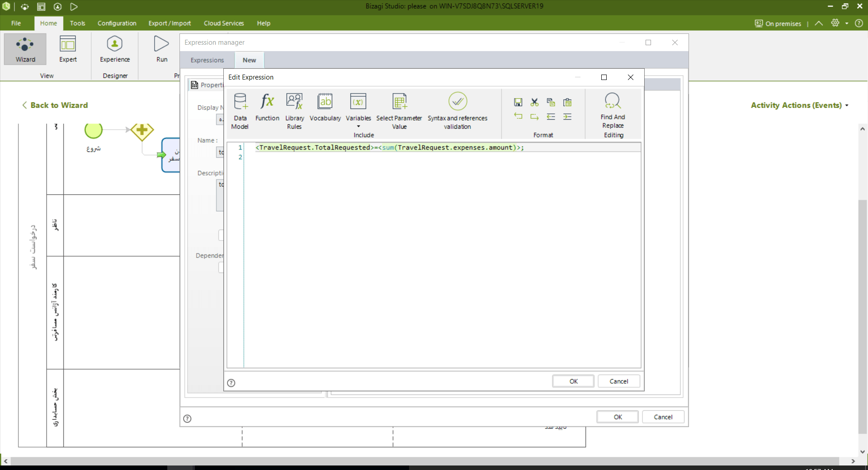This screenshot has height=470, width=868.
Task: Maximize the Edit Expression dialog
Action: click(604, 77)
